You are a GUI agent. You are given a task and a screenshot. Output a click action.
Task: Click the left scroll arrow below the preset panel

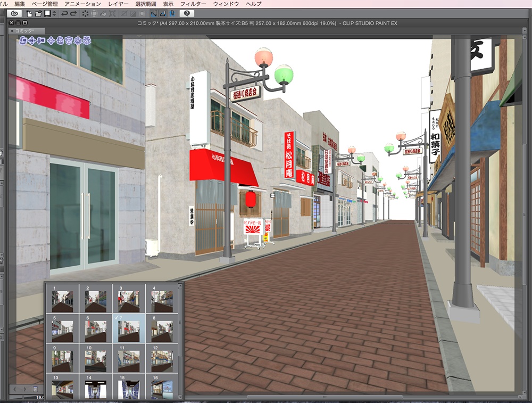click(14, 389)
